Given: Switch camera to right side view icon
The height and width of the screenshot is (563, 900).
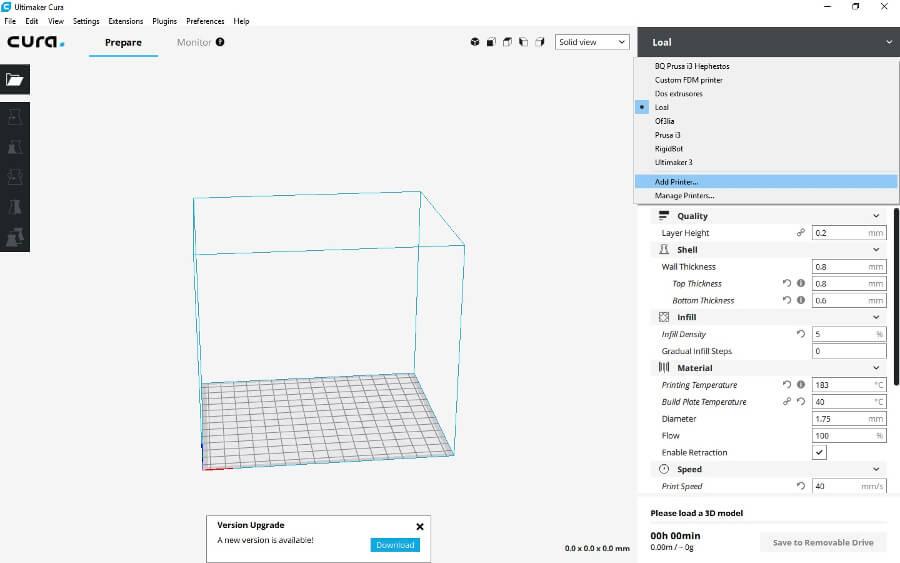Looking at the screenshot, I should (540, 42).
